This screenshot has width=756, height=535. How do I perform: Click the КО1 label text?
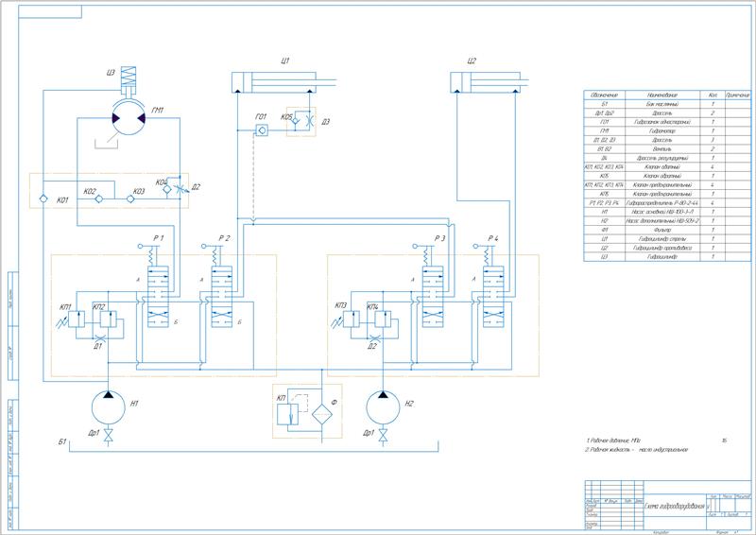(62, 200)
